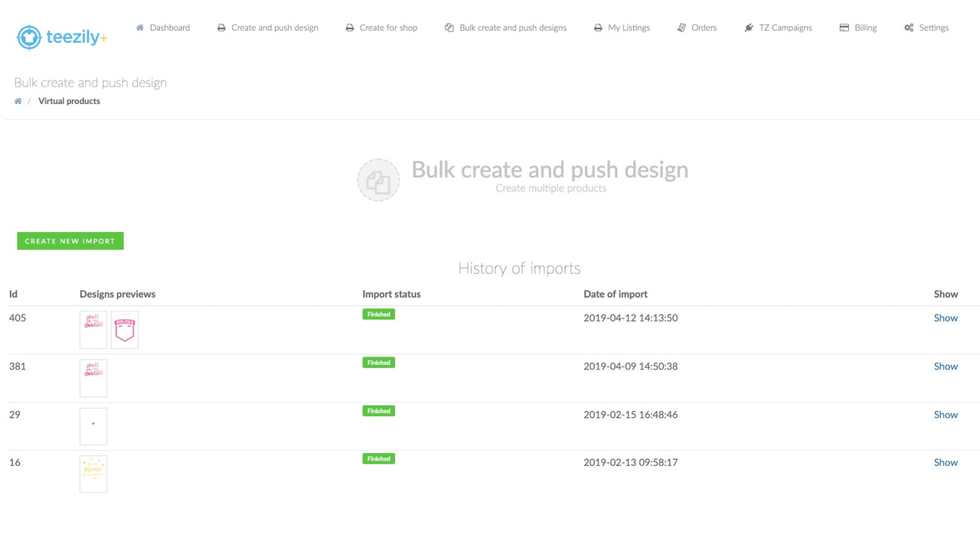Click the Teezily+ logo

(x=61, y=36)
